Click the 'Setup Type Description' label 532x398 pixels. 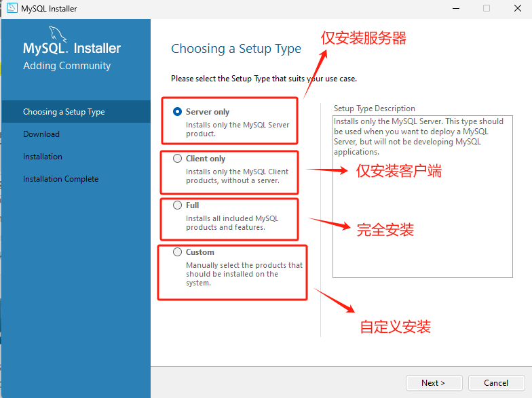tap(375, 108)
